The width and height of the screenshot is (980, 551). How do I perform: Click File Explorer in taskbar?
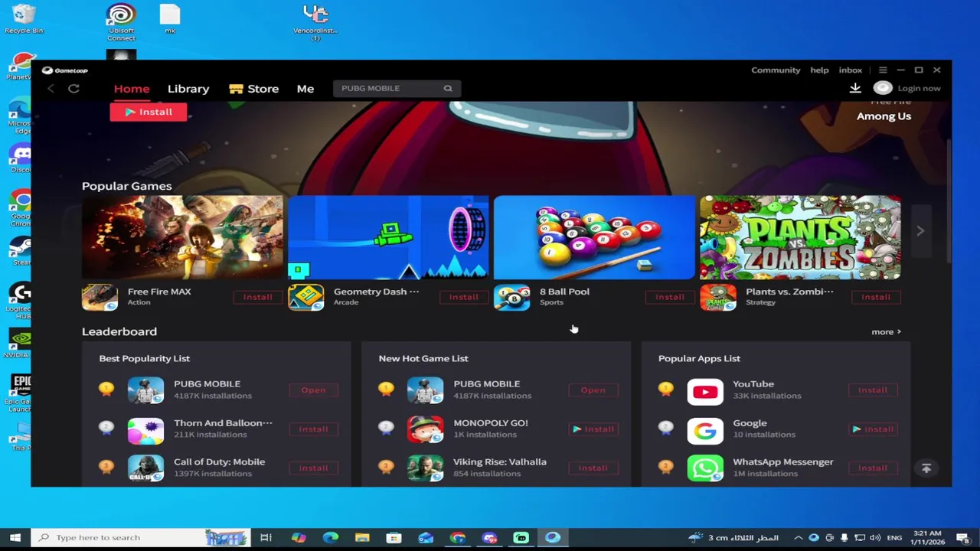coord(362,537)
